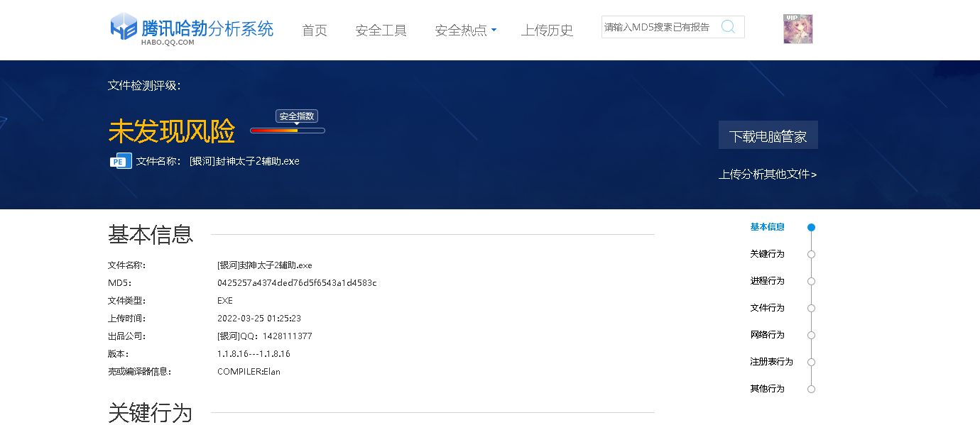Jump to 注册表行为 section
This screenshot has width=980, height=425.
(771, 362)
